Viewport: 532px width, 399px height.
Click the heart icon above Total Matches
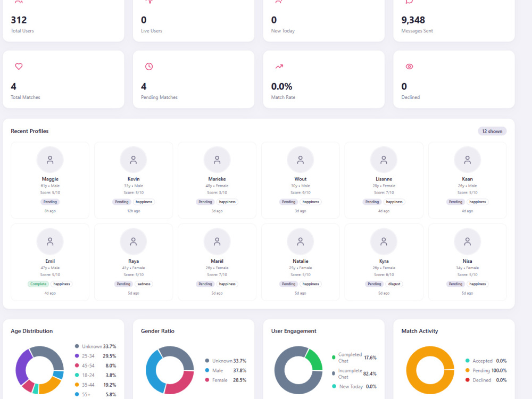[19, 66]
